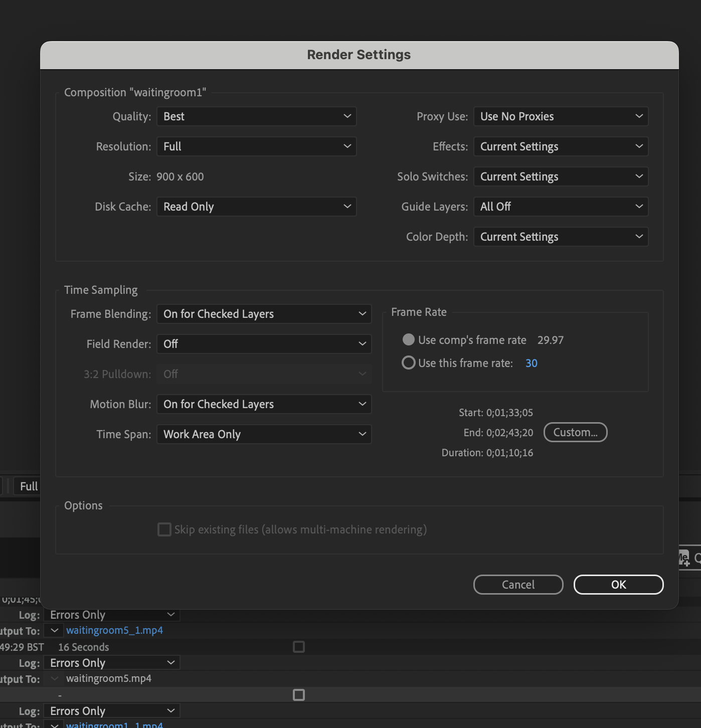This screenshot has width=701, height=728.
Task: Open the Motion Blur dropdown
Action: pos(264,404)
